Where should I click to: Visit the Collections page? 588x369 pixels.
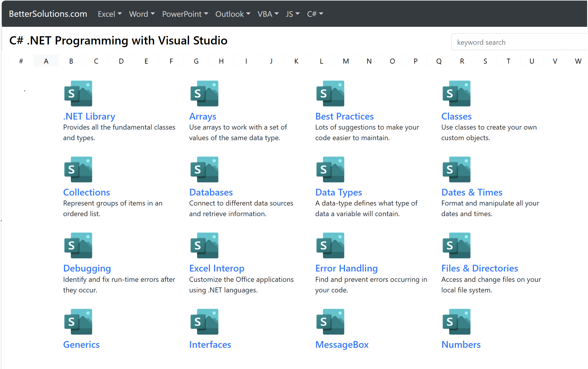(x=87, y=192)
